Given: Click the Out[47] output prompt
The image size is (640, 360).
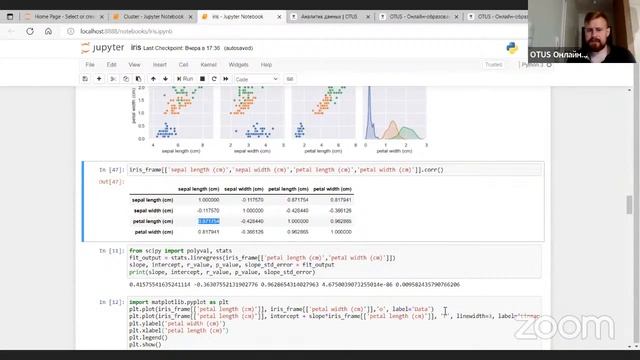Looking at the screenshot, I should click(111, 182).
